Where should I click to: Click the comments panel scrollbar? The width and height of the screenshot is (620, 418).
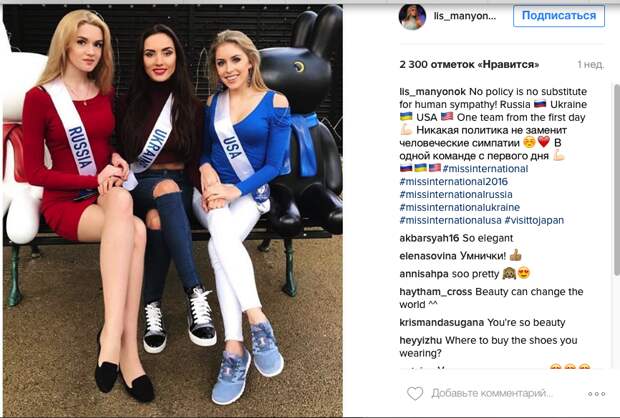(617, 178)
